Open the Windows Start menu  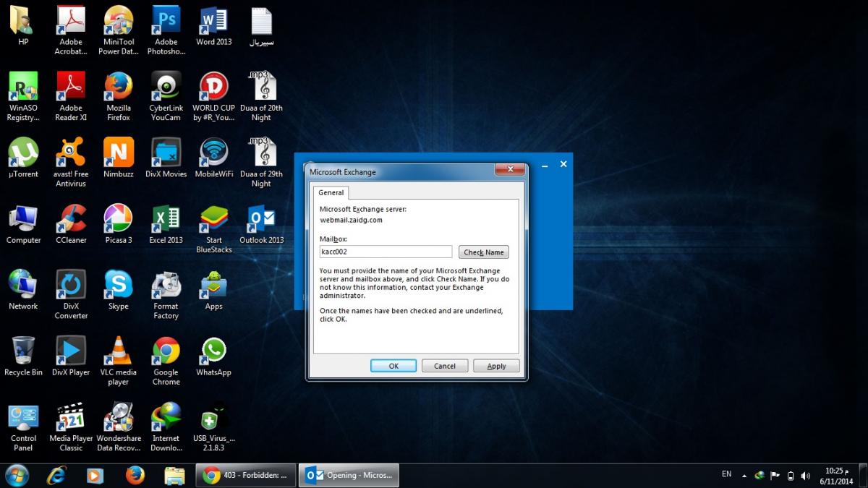17,475
